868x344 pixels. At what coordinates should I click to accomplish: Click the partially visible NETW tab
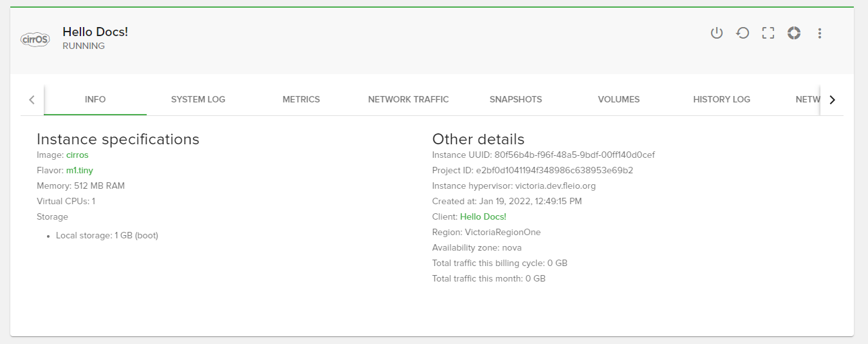[806, 99]
